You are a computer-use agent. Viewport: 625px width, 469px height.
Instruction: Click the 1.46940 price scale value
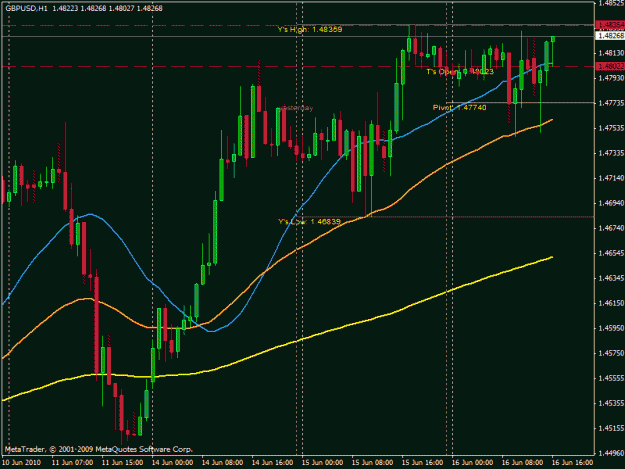tap(611, 203)
